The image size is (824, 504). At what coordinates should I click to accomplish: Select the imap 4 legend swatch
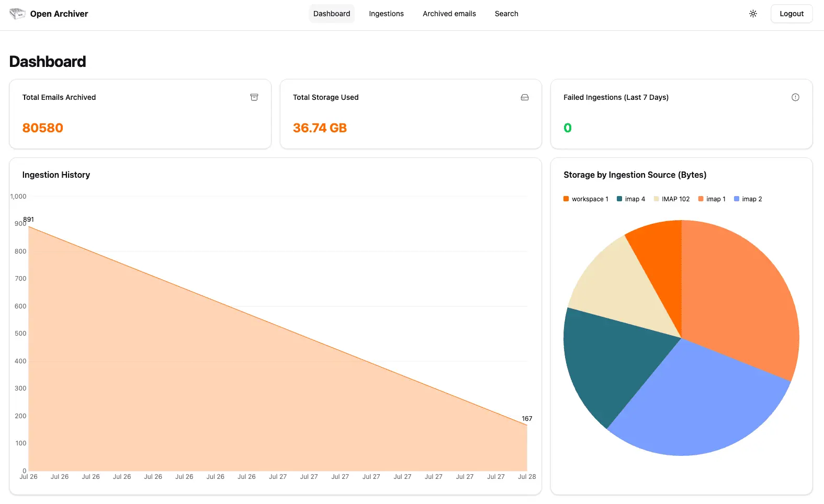(619, 199)
